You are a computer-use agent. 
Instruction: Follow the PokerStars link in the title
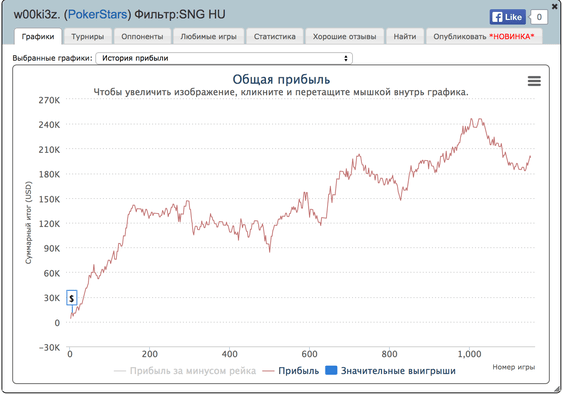point(97,14)
